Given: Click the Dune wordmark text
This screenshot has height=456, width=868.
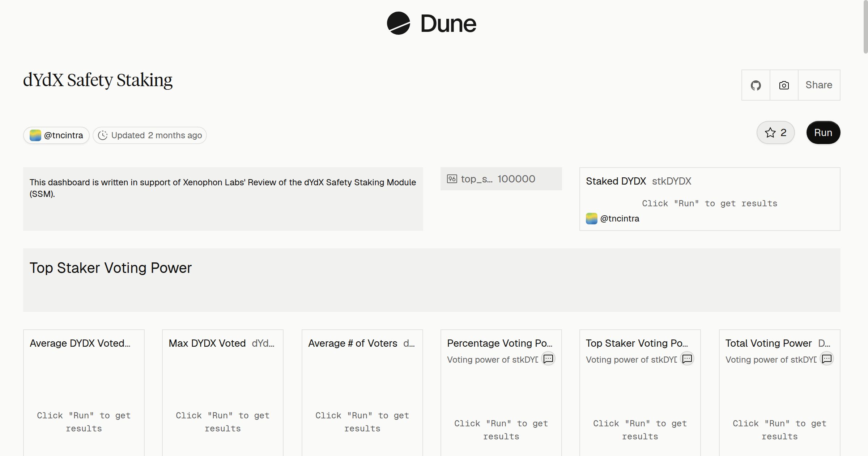Looking at the screenshot, I should 448,24.
